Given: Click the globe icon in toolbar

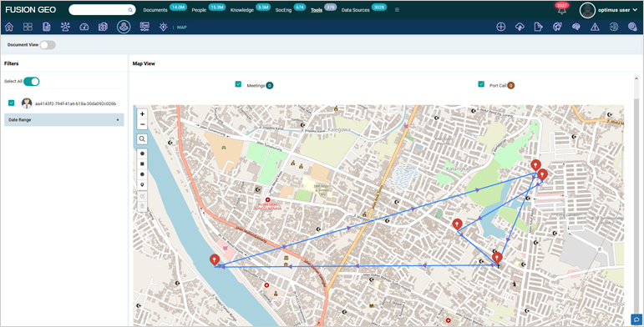Looking at the screenshot, I should click(x=557, y=27).
